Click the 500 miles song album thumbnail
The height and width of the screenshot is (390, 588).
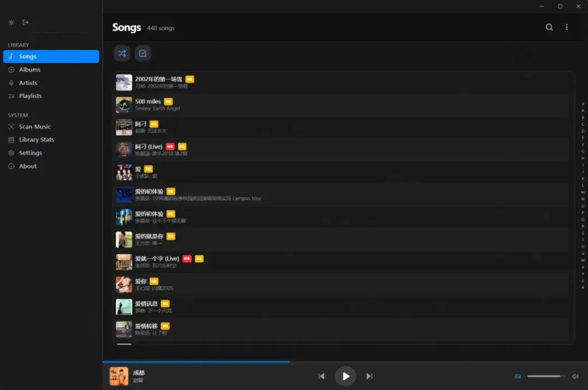tap(124, 105)
